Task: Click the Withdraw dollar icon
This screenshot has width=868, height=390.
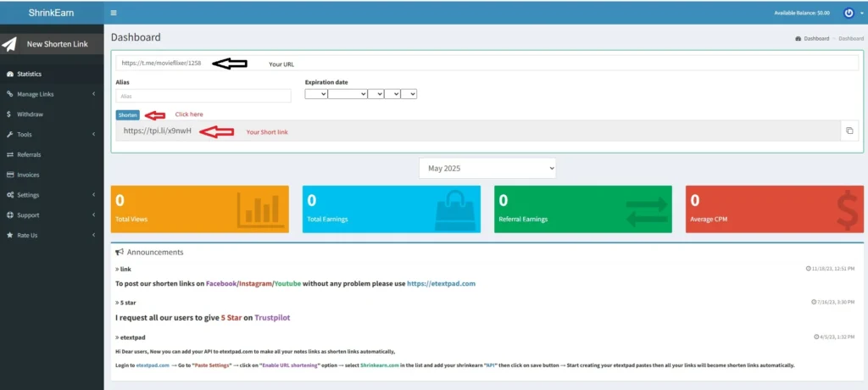Action: pyautogui.click(x=9, y=114)
